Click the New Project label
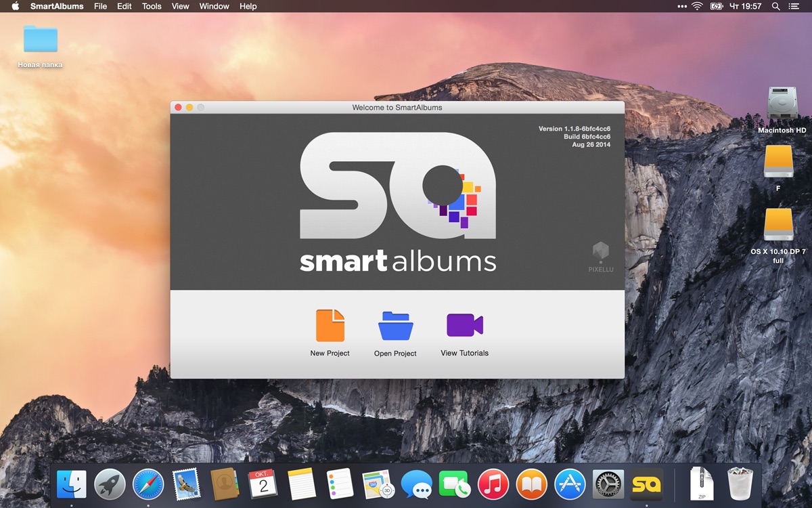The width and height of the screenshot is (812, 508). 330,353
